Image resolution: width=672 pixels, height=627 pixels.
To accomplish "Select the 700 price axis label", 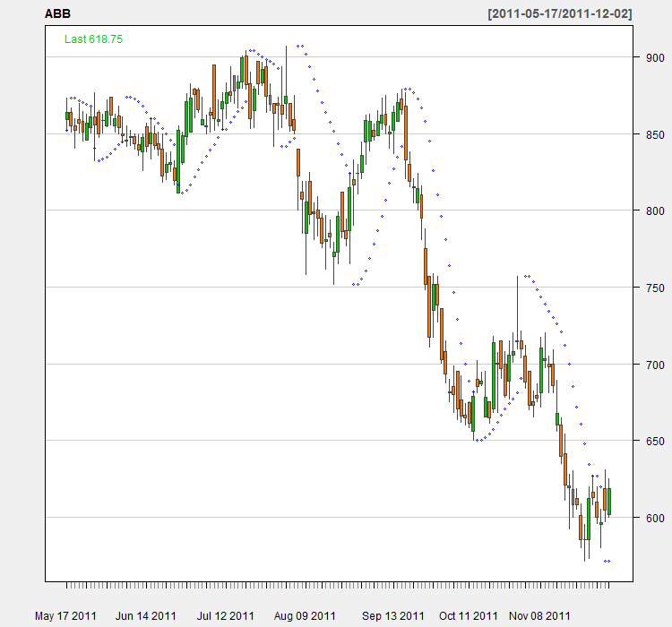I will (x=651, y=365).
